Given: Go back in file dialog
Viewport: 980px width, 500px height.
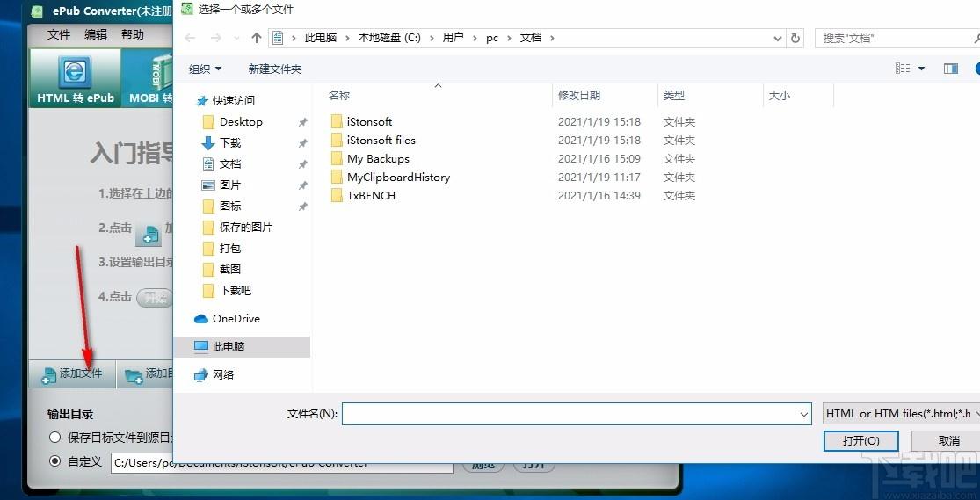Looking at the screenshot, I should tap(190, 38).
